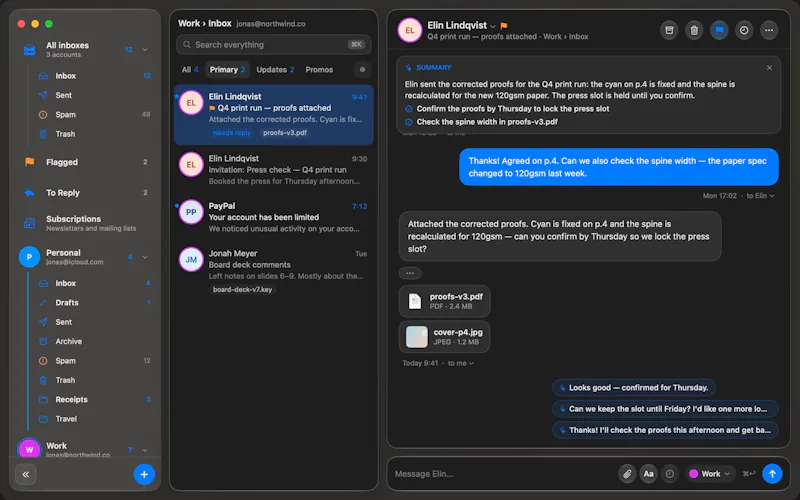This screenshot has width=800, height=500.
Task: Switch to the Promos tab
Action: [319, 70]
